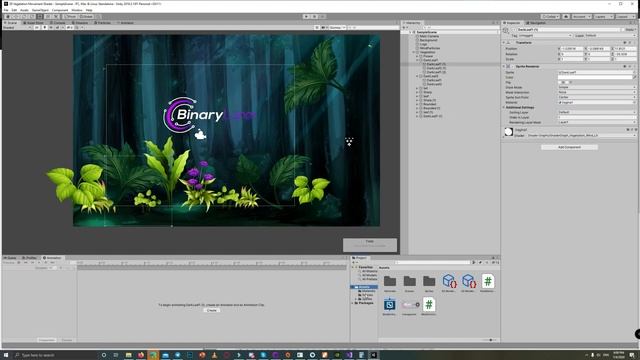Toggle the Static checkbox in Inspector
The image size is (640, 360).
(623, 30)
